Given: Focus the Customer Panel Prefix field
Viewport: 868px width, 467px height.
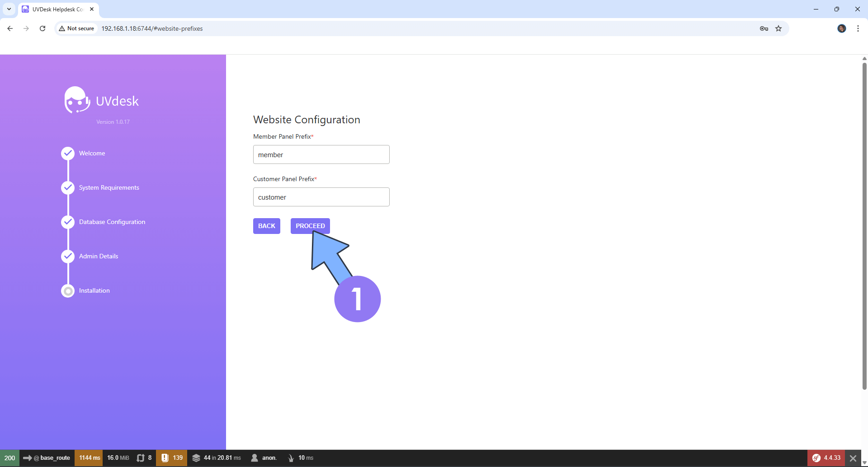Looking at the screenshot, I should pyautogui.click(x=321, y=197).
